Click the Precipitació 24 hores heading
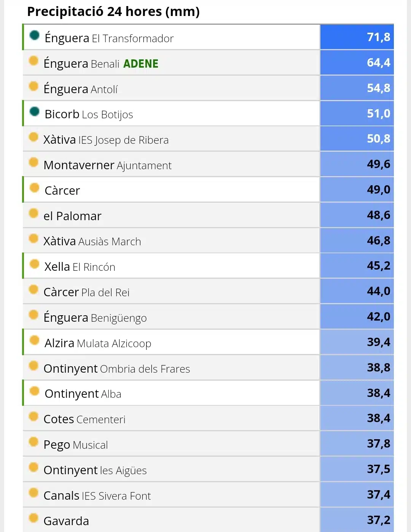Screen dimensions: 411x532 click(x=113, y=11)
